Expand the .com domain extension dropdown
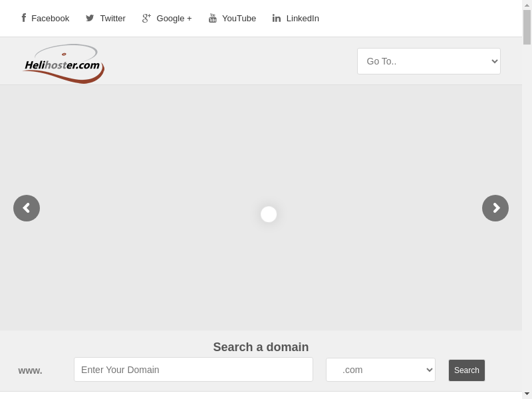 [380, 370]
